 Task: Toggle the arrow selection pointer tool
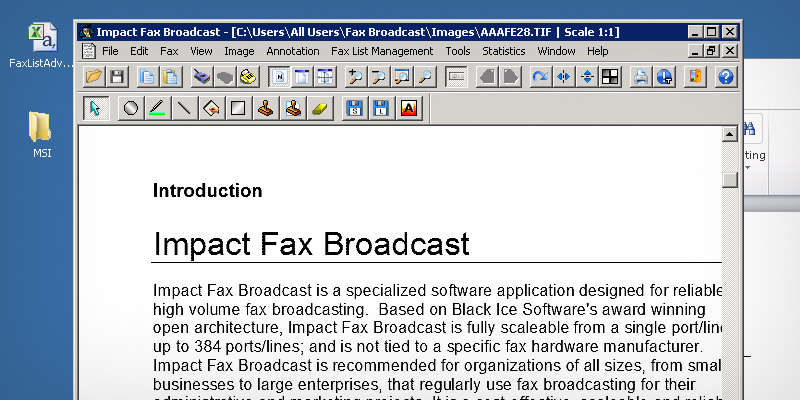tap(95, 108)
